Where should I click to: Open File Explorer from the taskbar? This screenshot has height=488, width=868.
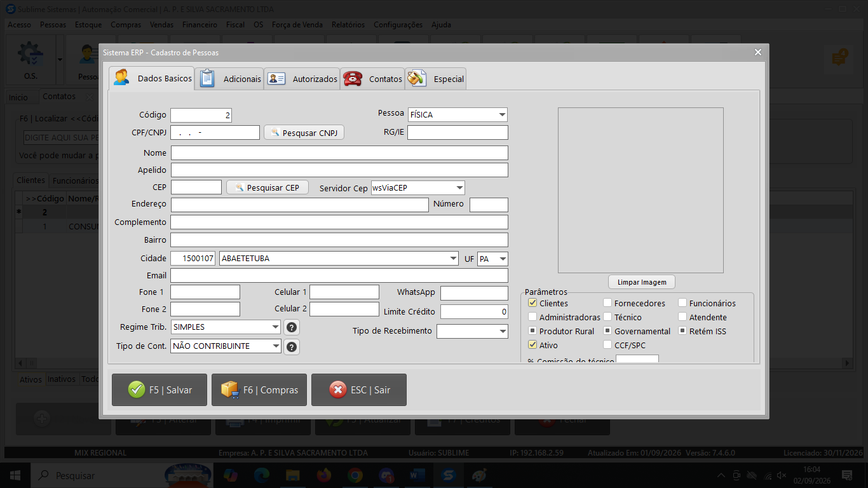[292, 475]
